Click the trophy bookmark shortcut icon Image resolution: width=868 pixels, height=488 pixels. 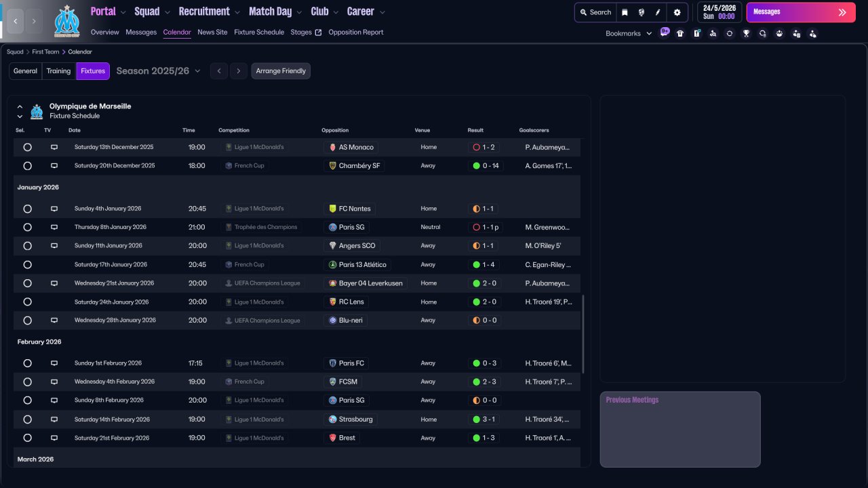[x=746, y=33]
